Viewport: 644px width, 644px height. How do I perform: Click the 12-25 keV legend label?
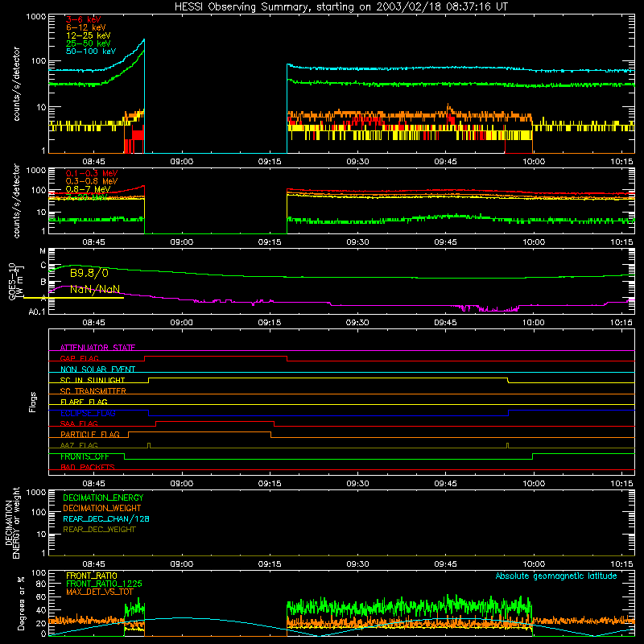[x=89, y=35]
